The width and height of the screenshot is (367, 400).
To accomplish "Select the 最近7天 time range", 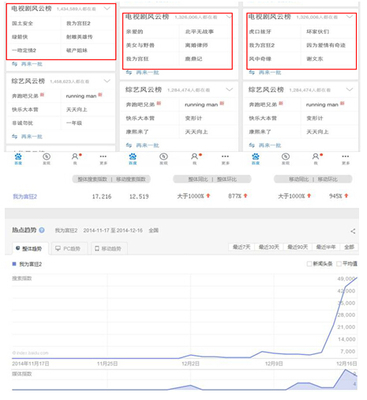I will [x=242, y=247].
